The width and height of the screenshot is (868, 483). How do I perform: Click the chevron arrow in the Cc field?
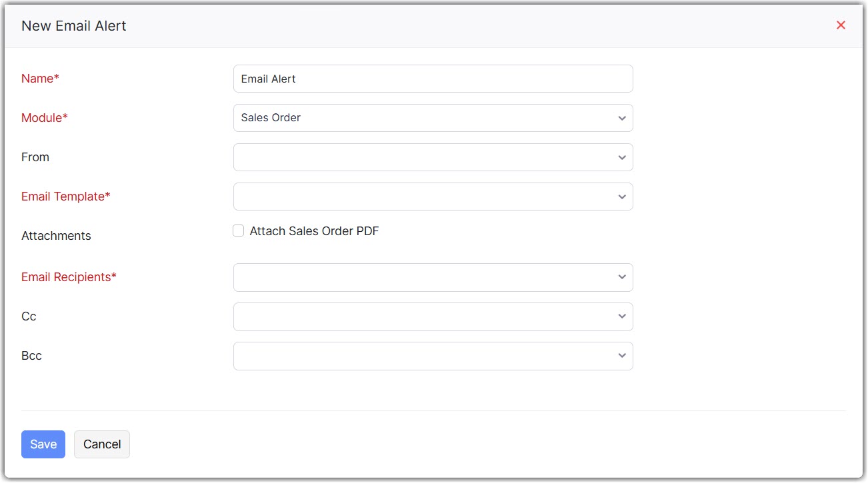(x=621, y=316)
